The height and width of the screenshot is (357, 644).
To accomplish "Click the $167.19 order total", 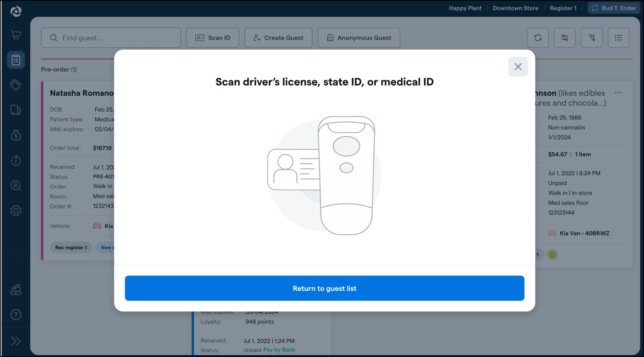I will (102, 148).
